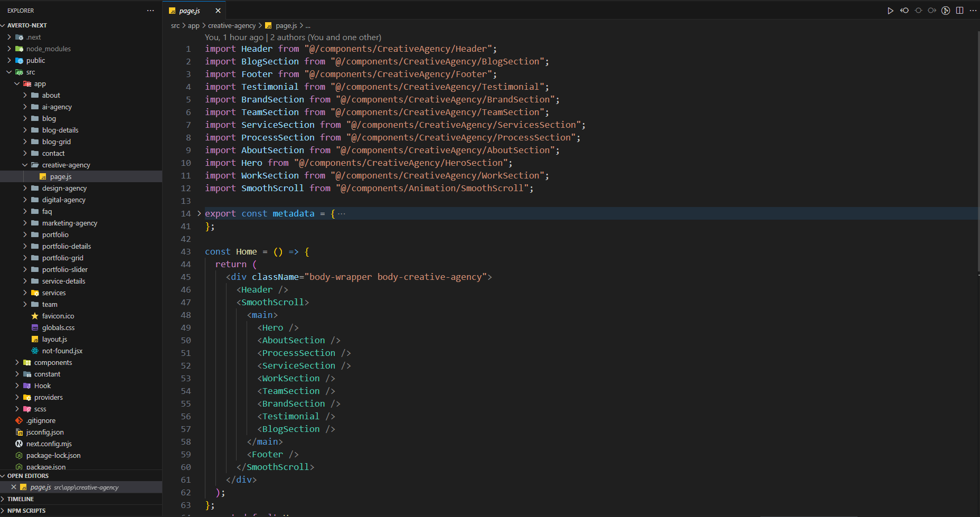Click the package-lock.json file icon
The width and height of the screenshot is (980, 517).
tap(19, 455)
